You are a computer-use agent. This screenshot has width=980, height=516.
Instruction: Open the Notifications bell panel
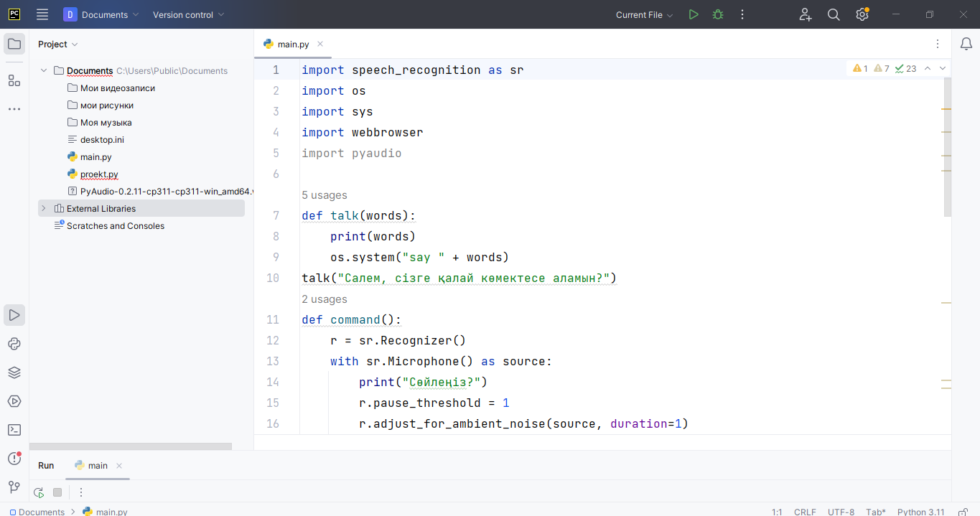[966, 44]
